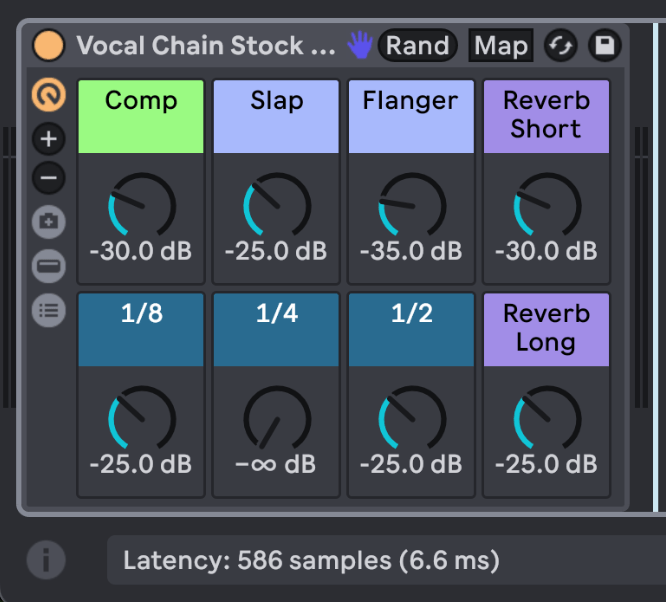Remove a macro with the minus button
The image size is (666, 602).
click(x=49, y=178)
